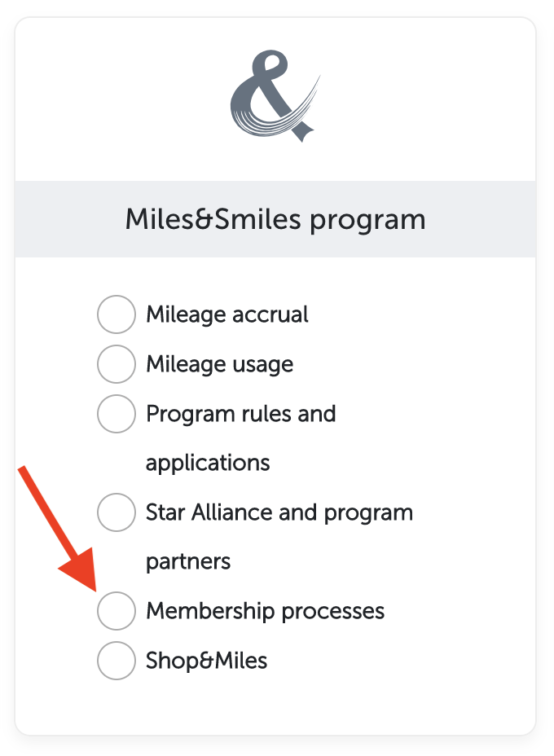554x756 pixels.
Task: Select Star Alliance and program partners
Action: (x=117, y=512)
